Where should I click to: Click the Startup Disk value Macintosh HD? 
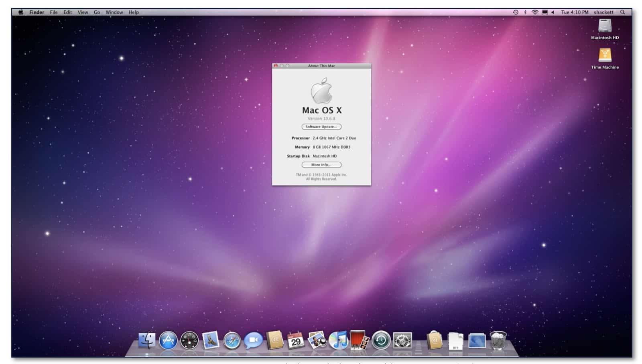pos(325,156)
